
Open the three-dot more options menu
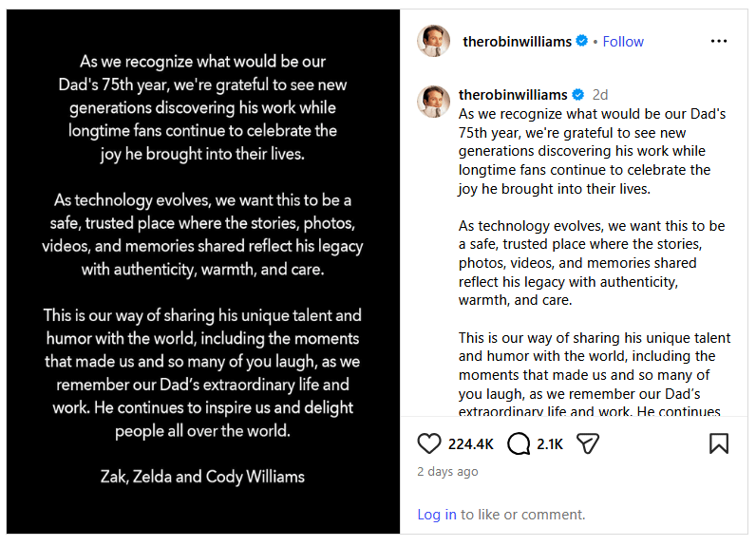click(x=718, y=42)
